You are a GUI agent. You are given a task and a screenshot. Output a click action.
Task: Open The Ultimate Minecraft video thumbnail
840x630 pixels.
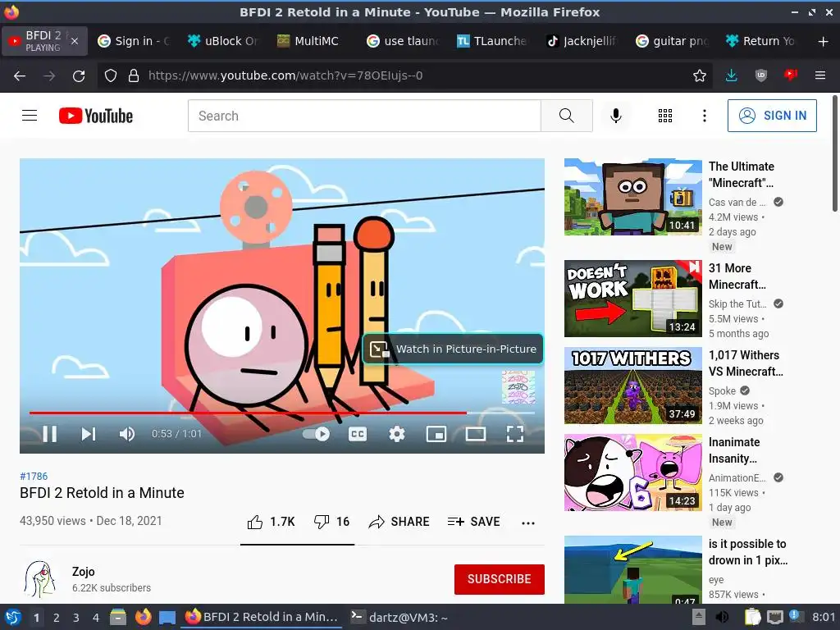pos(632,197)
